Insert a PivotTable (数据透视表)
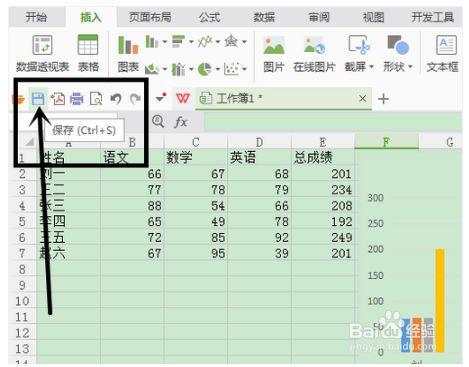The height and width of the screenshot is (367, 469). click(x=43, y=53)
